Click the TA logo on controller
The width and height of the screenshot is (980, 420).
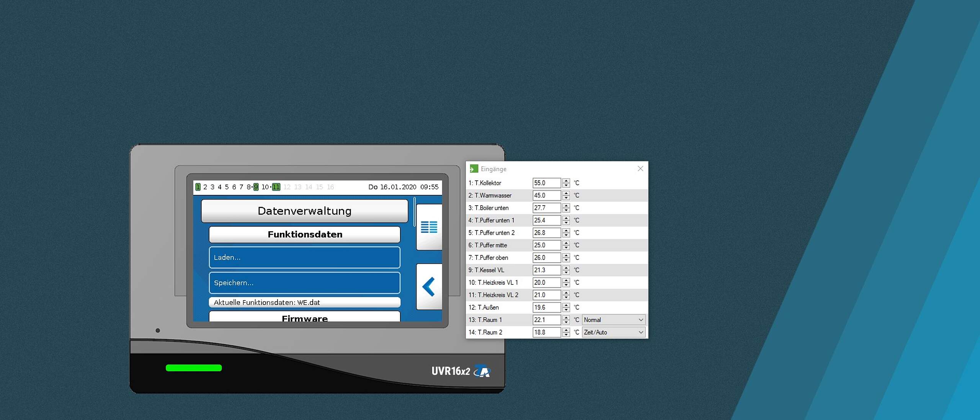(x=482, y=371)
